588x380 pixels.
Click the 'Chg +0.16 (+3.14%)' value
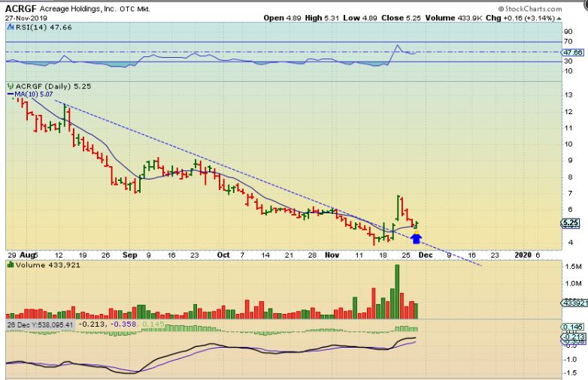pos(520,18)
